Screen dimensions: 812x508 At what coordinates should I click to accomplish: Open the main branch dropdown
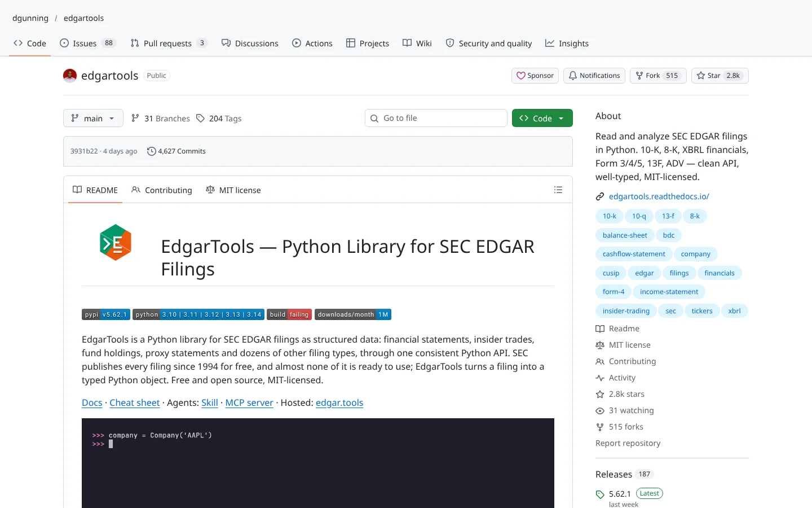[93, 118]
